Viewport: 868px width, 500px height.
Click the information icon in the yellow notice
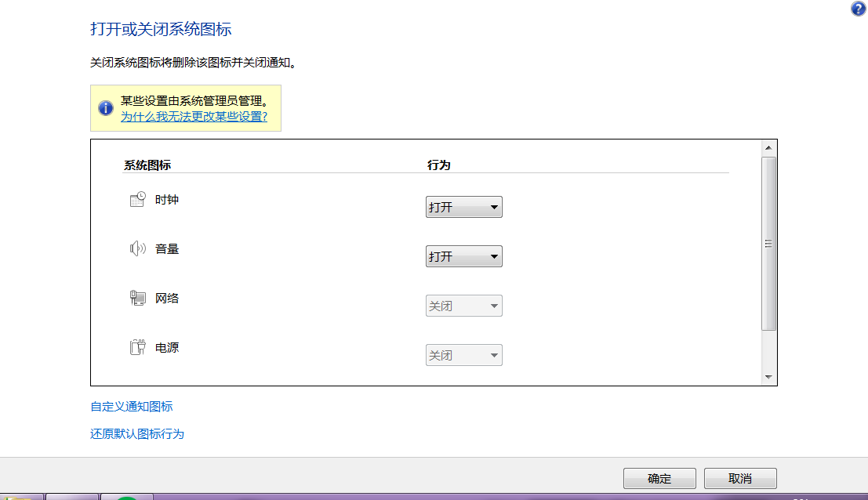tap(106, 108)
